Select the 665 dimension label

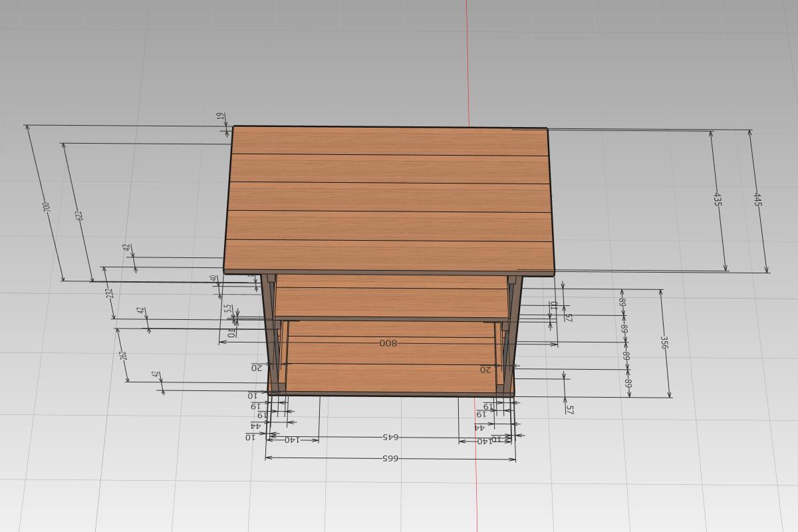pos(391,458)
